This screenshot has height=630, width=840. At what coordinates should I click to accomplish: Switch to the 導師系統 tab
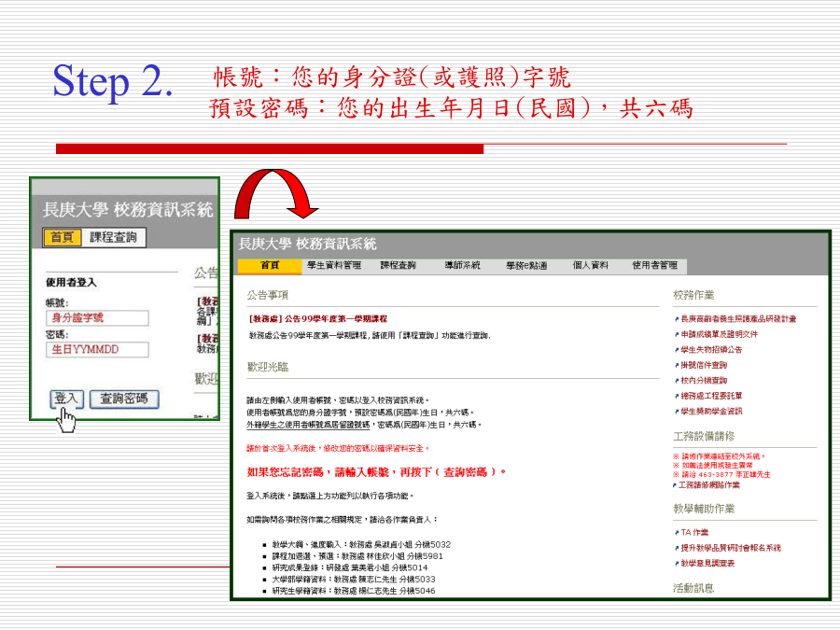(462, 266)
